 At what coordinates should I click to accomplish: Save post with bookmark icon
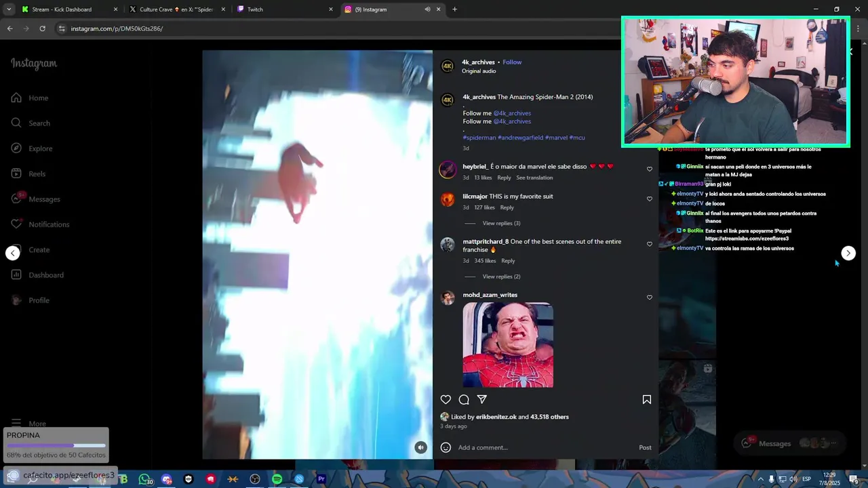coord(647,400)
